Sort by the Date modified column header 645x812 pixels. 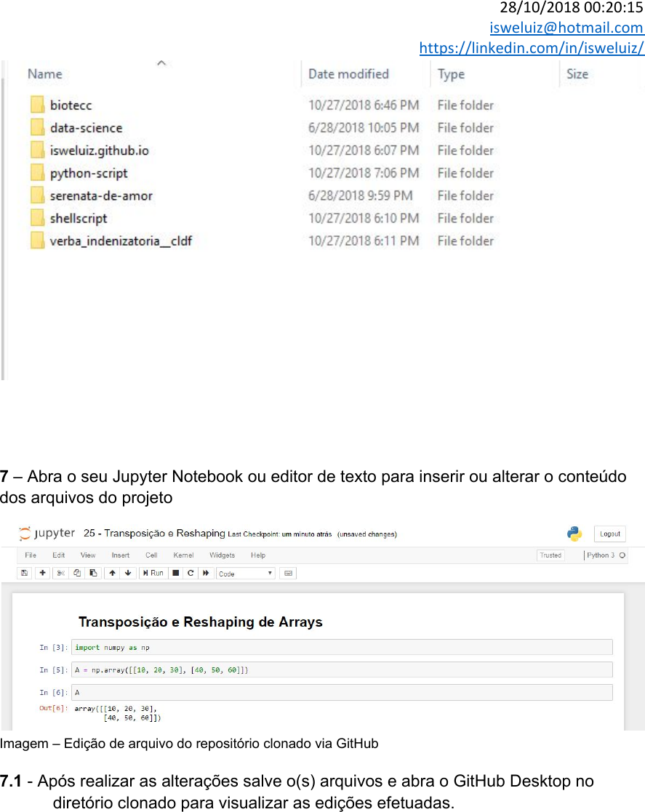pyautogui.click(x=348, y=74)
